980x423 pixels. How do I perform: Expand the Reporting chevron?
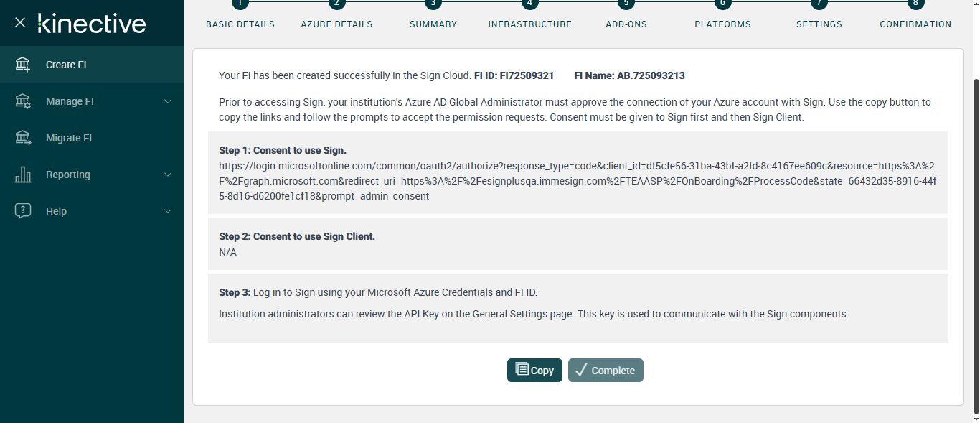click(x=168, y=175)
